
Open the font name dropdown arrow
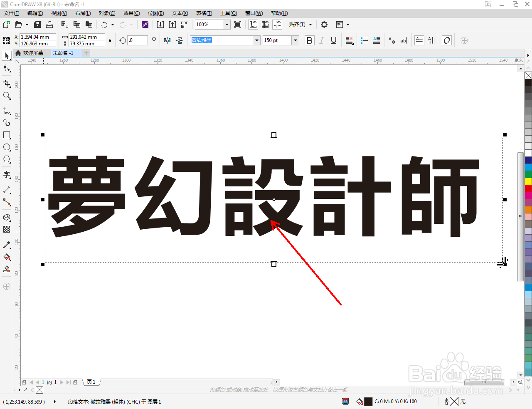pos(256,40)
